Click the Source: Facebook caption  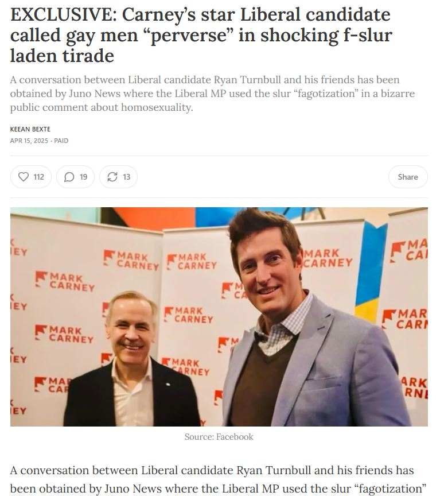tap(219, 437)
